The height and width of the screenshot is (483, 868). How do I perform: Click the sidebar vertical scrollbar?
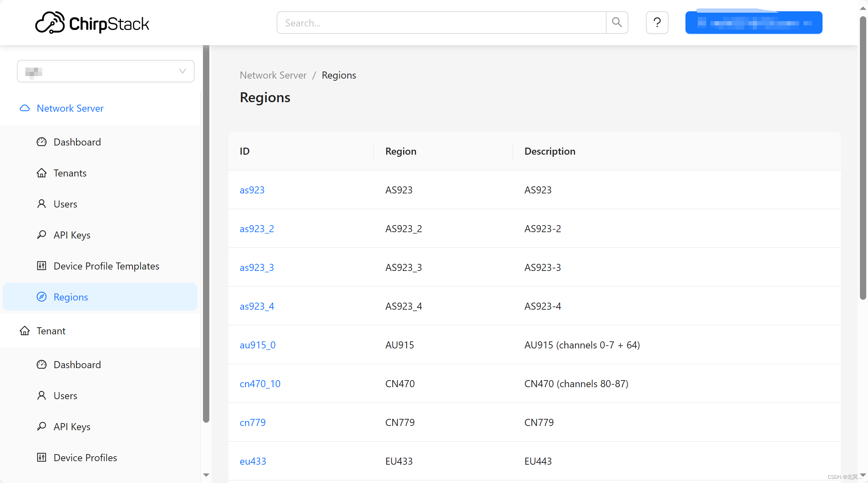pyautogui.click(x=206, y=233)
